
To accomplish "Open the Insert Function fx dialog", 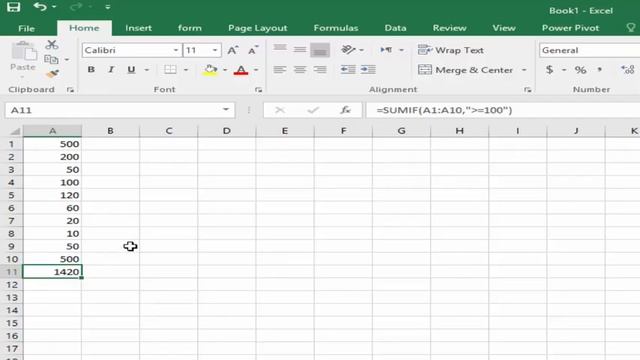I will 345,110.
